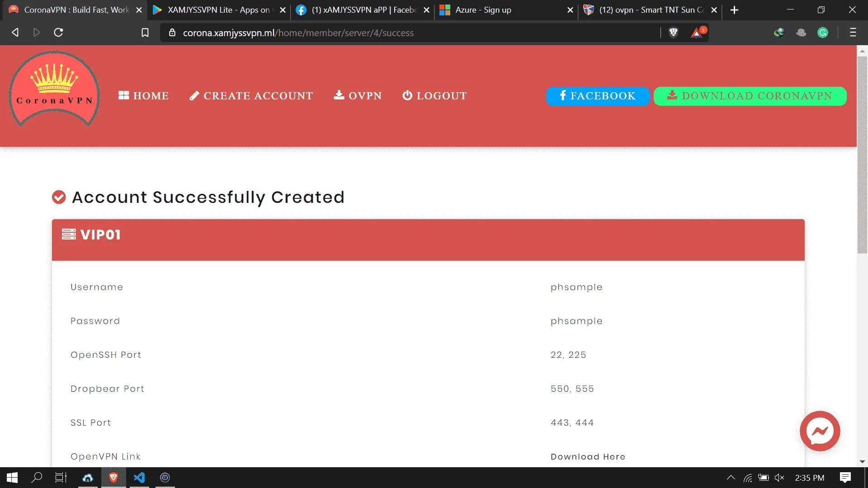This screenshot has width=868, height=488.
Task: Switch to Azure Sign up tab
Action: (x=505, y=10)
